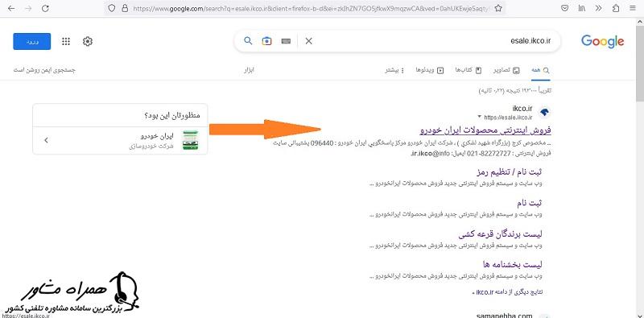Click the ikco.ir site name text
644x318 pixels.
click(x=522, y=109)
